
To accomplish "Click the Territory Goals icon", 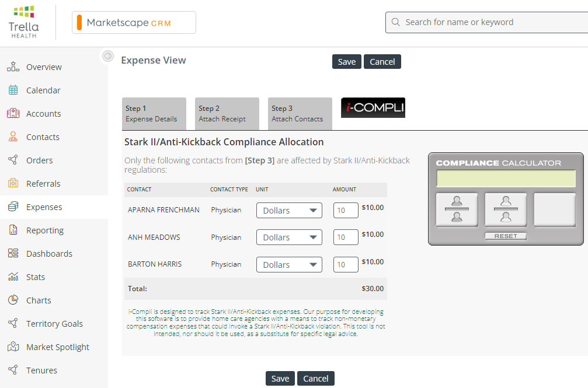I will [x=13, y=323].
